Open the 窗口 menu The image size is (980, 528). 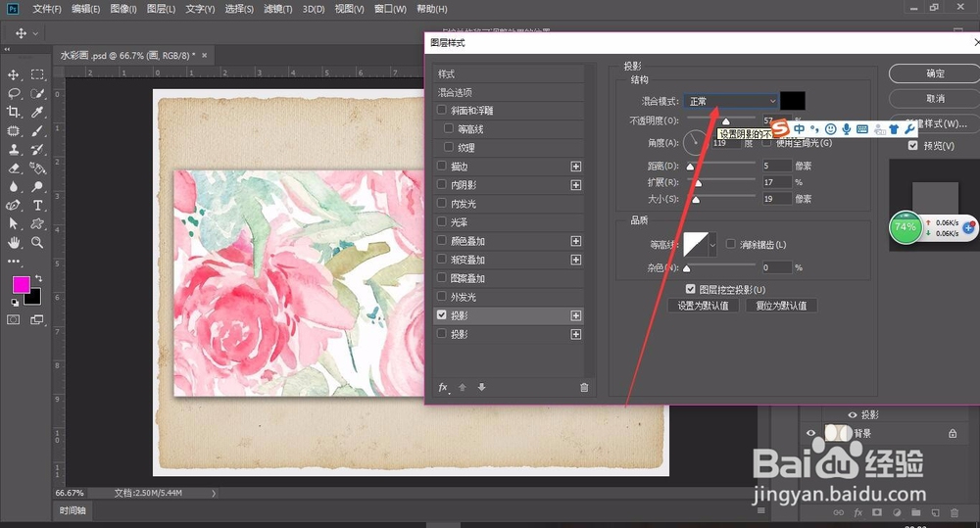390,9
